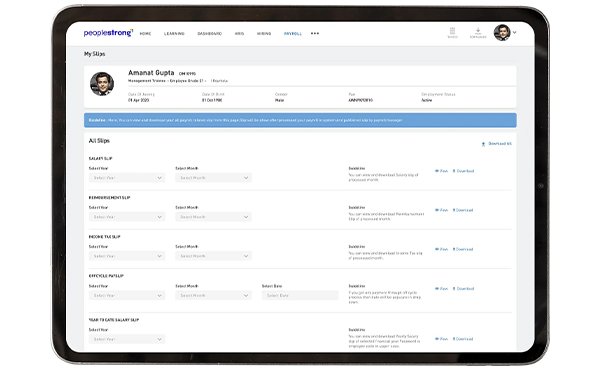
Task: Open Select Year dropdown for Income Tax Slip
Action: pos(127,256)
